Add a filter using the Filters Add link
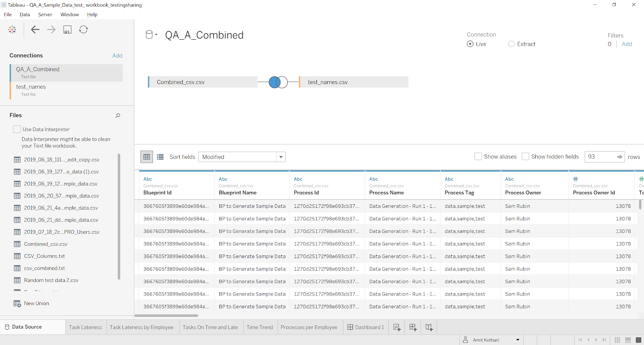 point(627,44)
